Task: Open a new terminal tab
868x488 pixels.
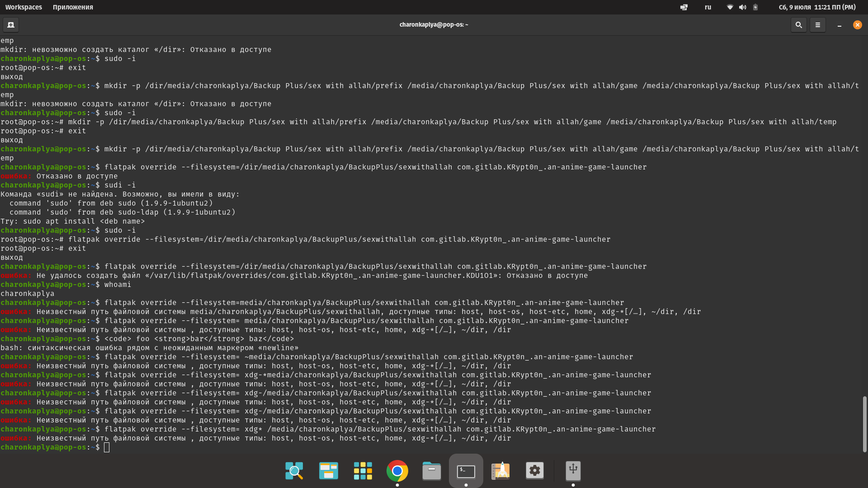Action: pyautogui.click(x=11, y=25)
